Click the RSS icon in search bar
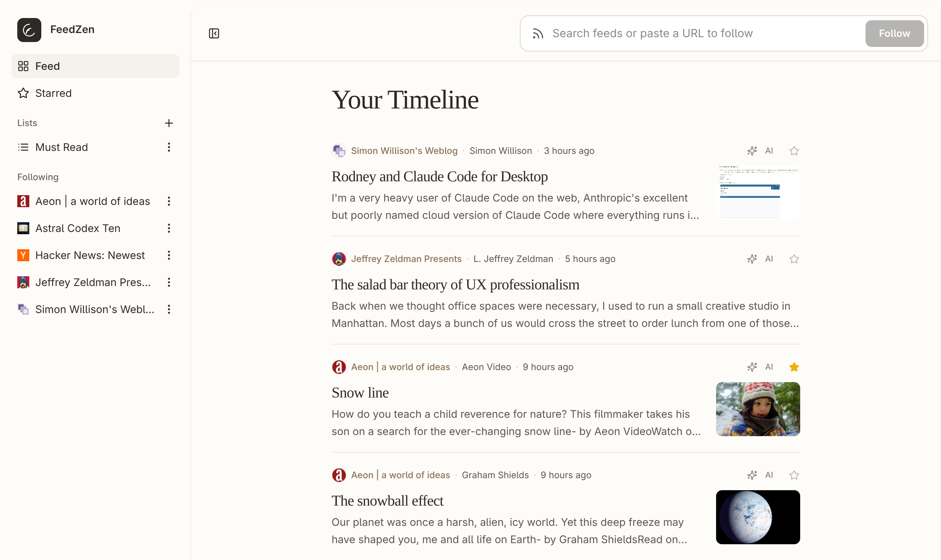Image resolution: width=941 pixels, height=560 pixels. click(x=538, y=33)
